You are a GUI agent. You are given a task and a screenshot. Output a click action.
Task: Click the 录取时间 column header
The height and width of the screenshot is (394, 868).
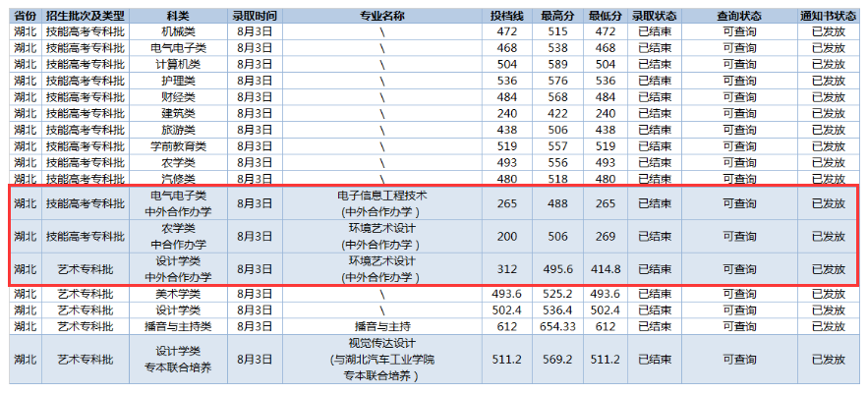coord(255,16)
